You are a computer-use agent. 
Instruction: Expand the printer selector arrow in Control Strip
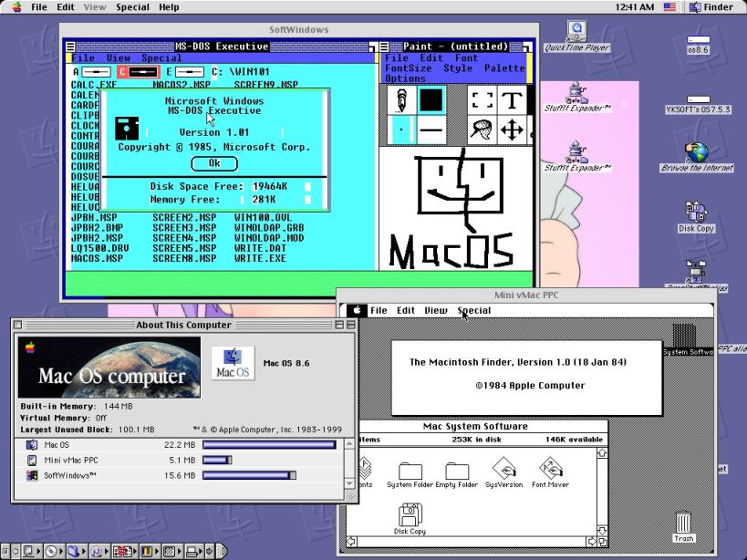pyautogui.click(x=201, y=552)
